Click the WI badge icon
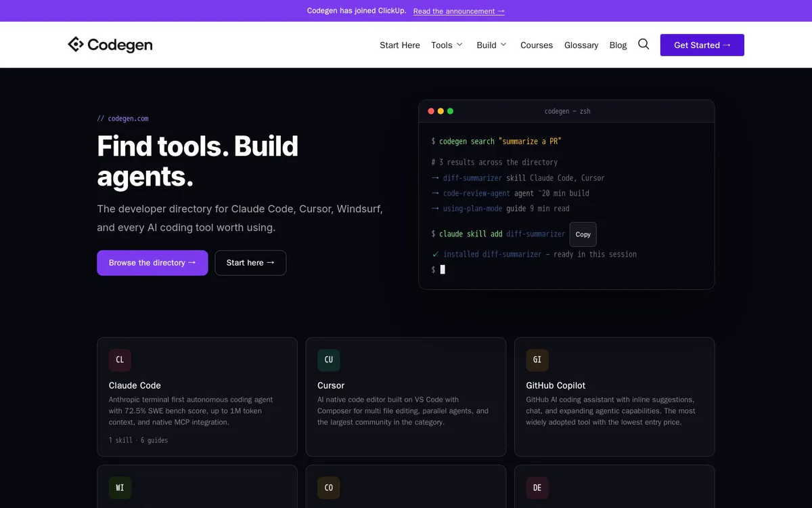The height and width of the screenshot is (508, 812). click(x=120, y=488)
